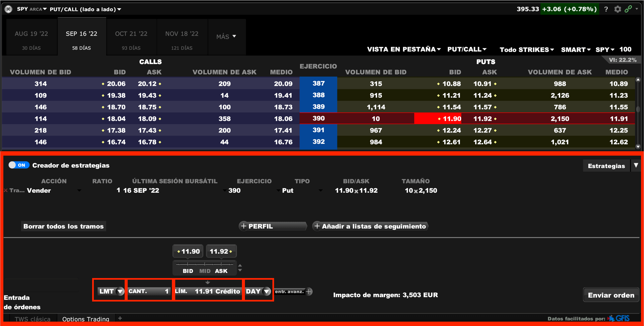Switch to the Options Trading tab
Screen dimensions: 644x326
86,319
